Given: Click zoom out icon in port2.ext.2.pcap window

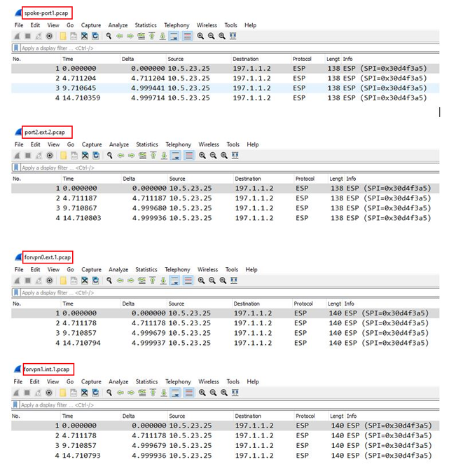Looking at the screenshot, I should (213, 156).
